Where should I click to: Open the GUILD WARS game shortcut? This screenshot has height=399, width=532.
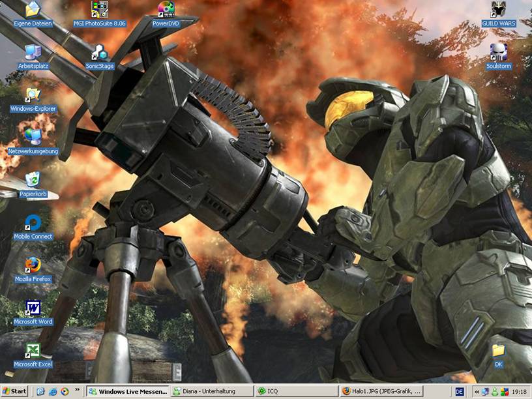pos(498,10)
